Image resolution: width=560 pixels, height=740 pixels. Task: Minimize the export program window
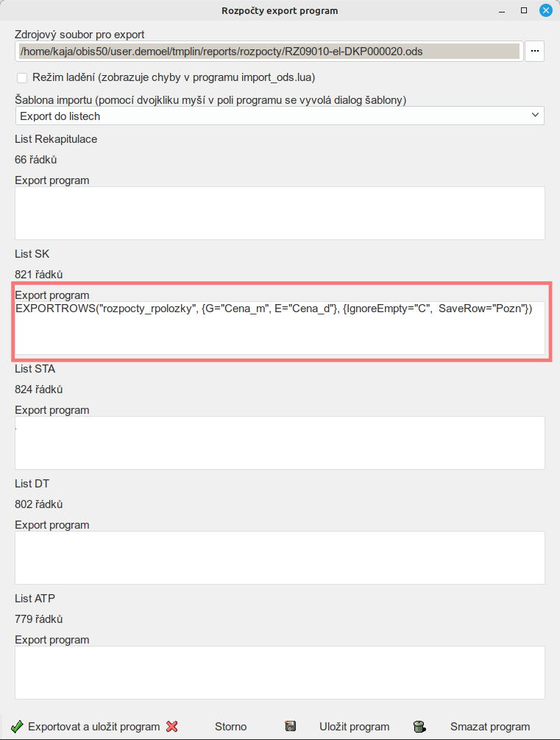(501, 11)
